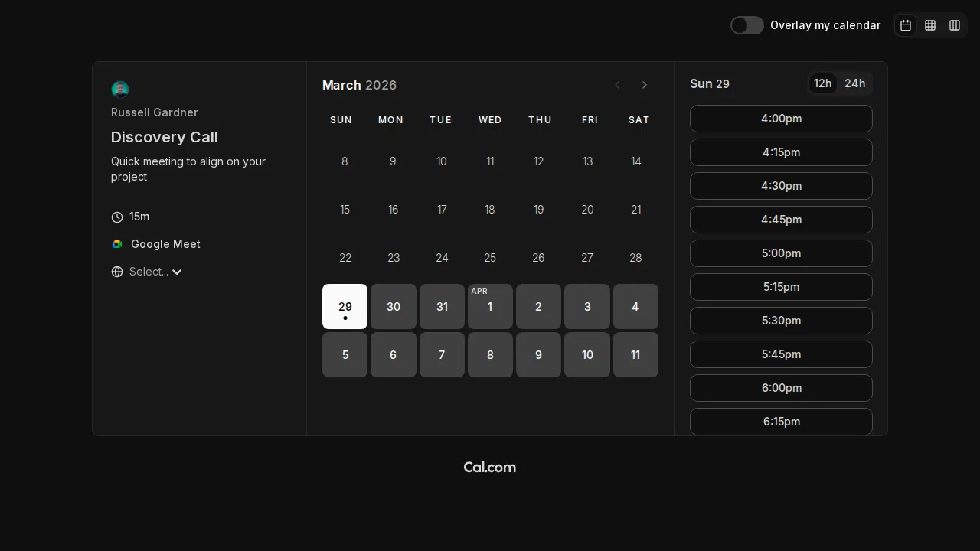Switch time format to 24h
Screen dimensions: 980x551
(x=855, y=83)
